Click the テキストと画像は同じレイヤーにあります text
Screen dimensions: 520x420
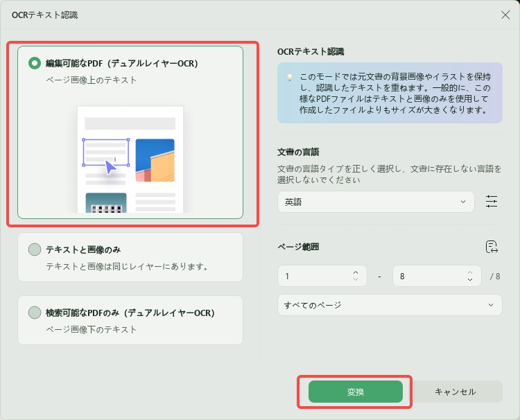(x=127, y=266)
